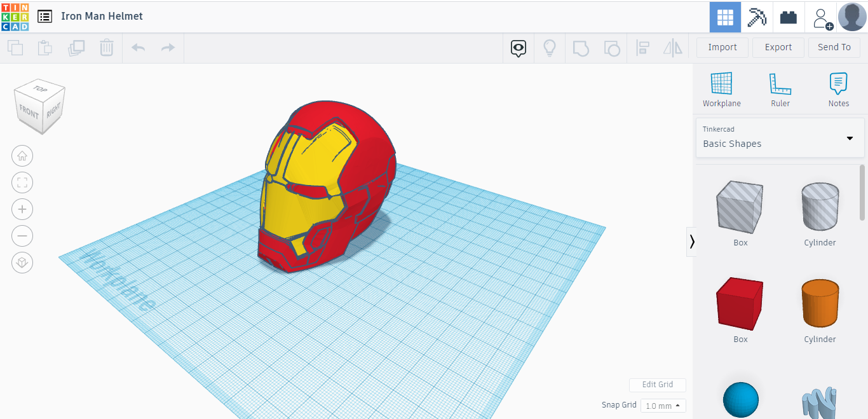This screenshot has height=419, width=868.
Task: Click the Undo arrow
Action: coord(138,48)
